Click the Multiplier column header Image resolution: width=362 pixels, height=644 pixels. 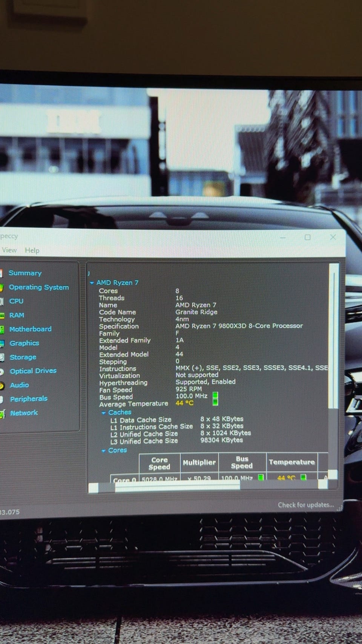(199, 463)
